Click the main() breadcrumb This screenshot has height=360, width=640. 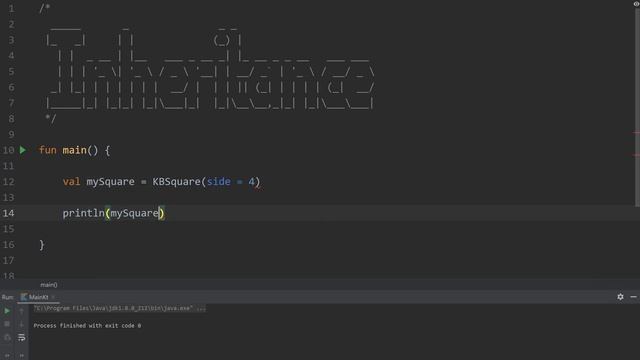(49, 285)
